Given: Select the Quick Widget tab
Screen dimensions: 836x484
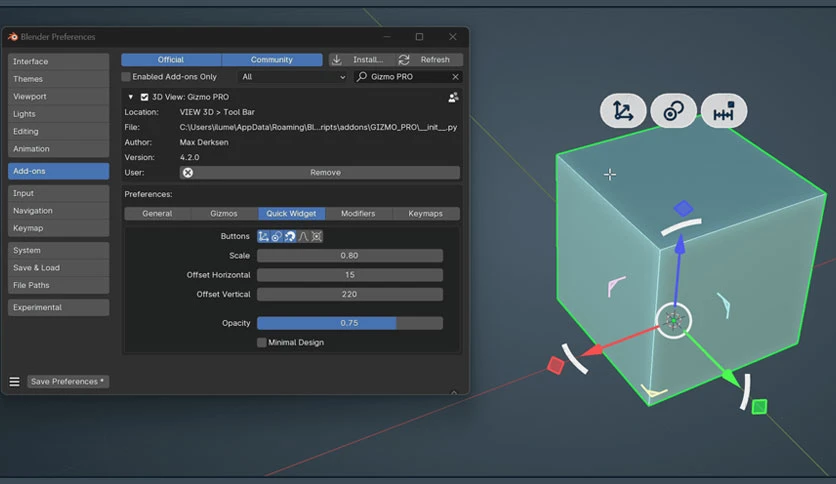Looking at the screenshot, I should point(292,214).
